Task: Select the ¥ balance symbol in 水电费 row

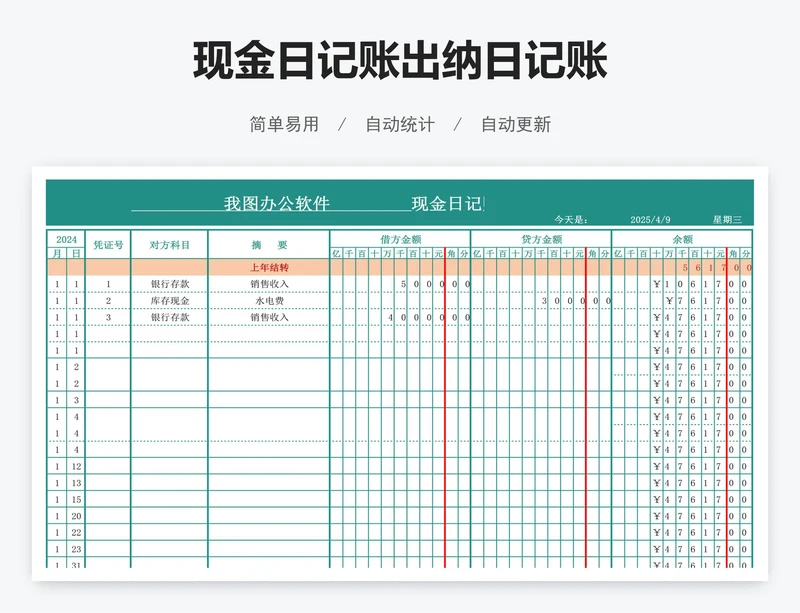Action: (x=669, y=301)
